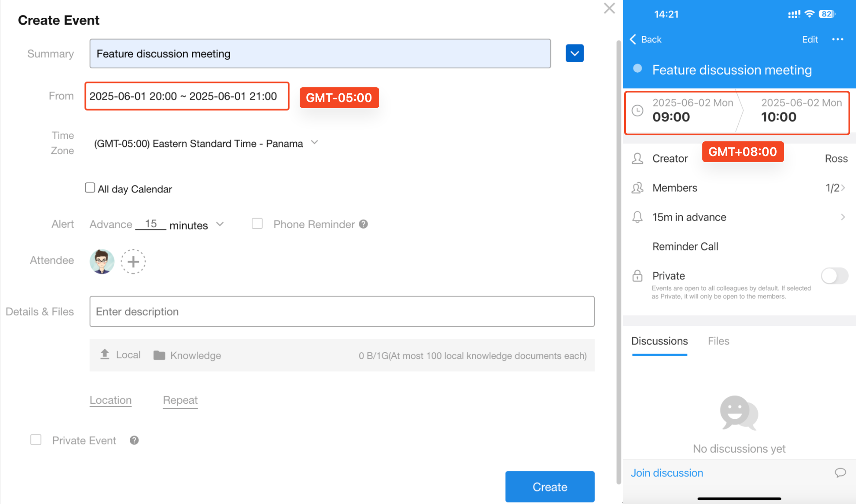
Task: Click the Enter description field
Action: (342, 312)
